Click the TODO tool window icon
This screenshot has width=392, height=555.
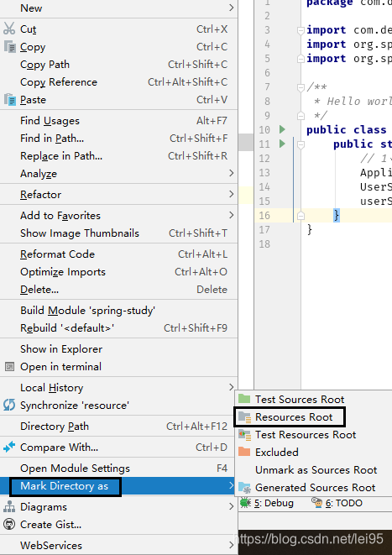317,503
